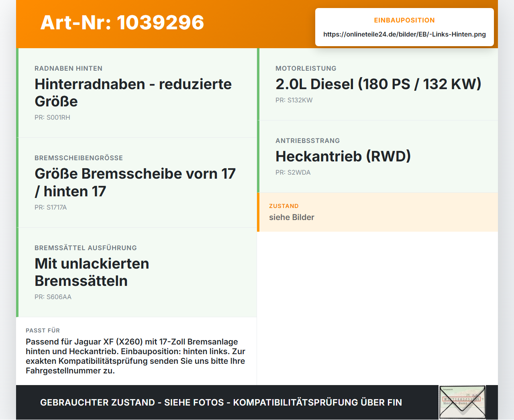Image resolution: width=514 pixels, height=420 pixels.
Task: Select the Art-Nr: 1039296 heading
Action: (122, 22)
